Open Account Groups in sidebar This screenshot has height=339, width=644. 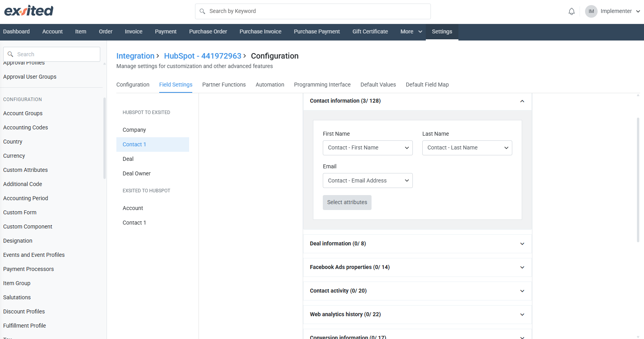point(23,113)
